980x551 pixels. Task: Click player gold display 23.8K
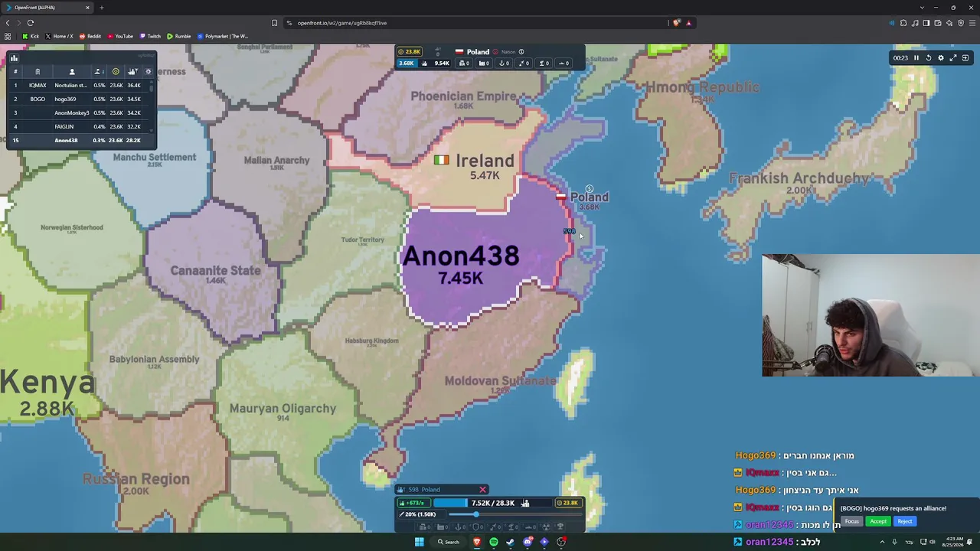click(x=567, y=503)
